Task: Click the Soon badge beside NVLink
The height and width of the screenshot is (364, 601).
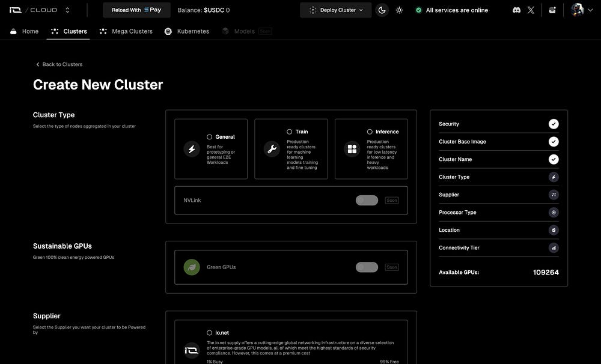Action: click(x=392, y=201)
